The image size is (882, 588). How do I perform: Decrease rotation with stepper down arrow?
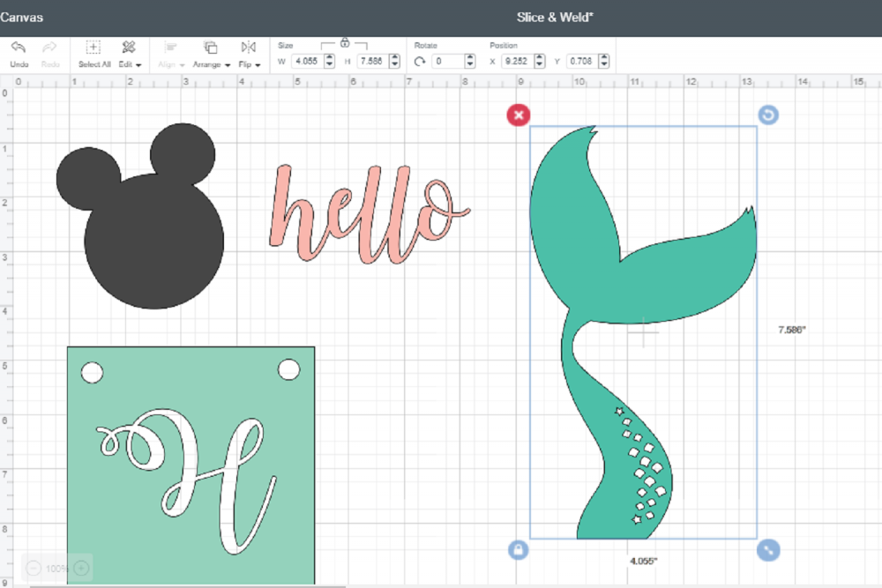point(470,64)
